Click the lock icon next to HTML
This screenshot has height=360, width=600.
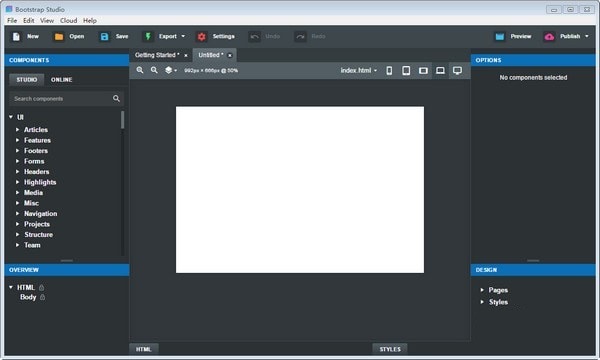[x=41, y=287]
